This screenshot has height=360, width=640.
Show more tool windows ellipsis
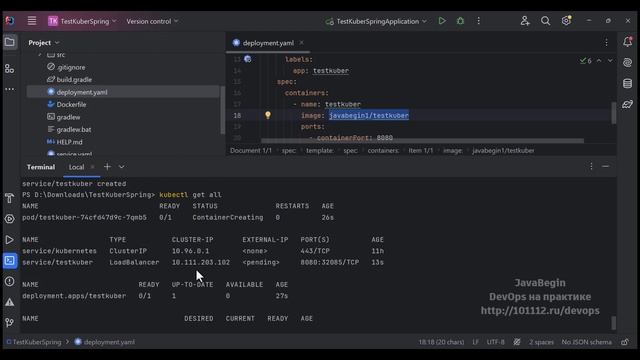point(10,89)
